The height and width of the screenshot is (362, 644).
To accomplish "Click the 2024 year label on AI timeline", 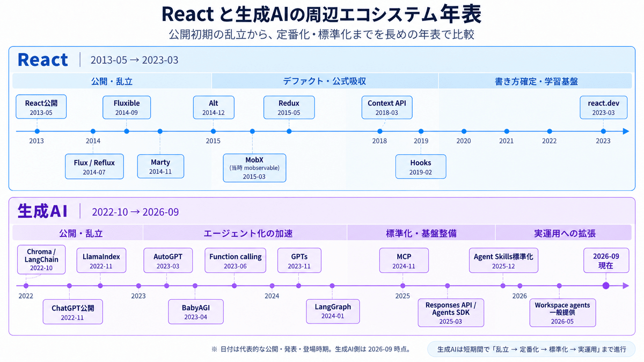I will (272, 295).
